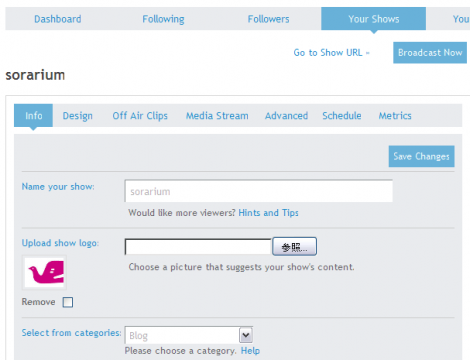Open the Blog category dropdown

[x=189, y=335]
